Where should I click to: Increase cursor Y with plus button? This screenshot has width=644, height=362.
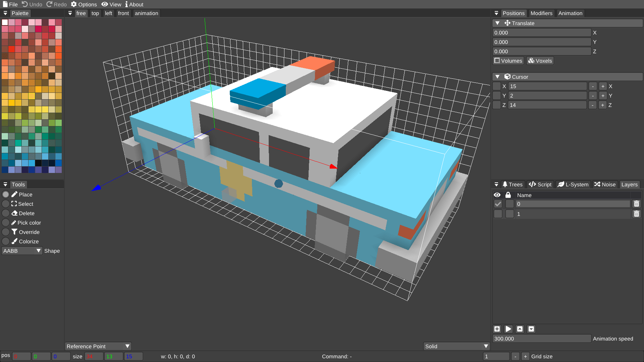pyautogui.click(x=603, y=96)
